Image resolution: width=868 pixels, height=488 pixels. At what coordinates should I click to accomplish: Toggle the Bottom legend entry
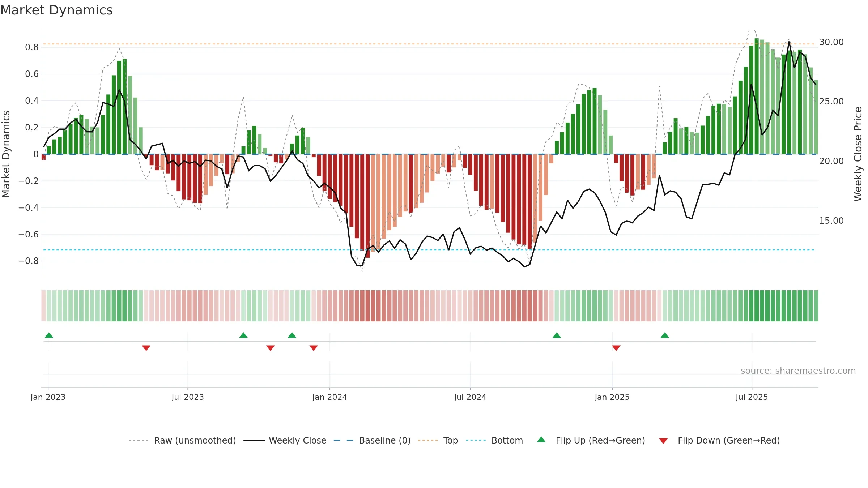[494, 440]
